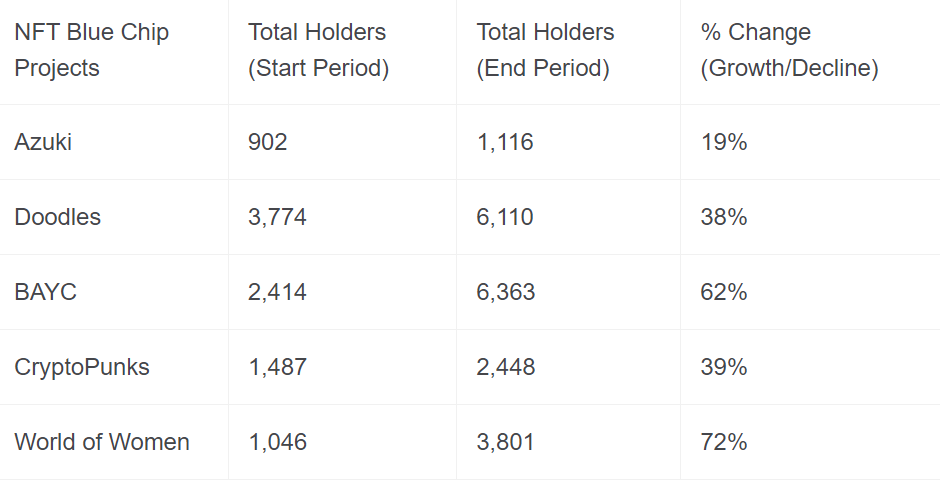Select Azuki end holders value 1,116
The height and width of the screenshot is (481, 940).
coord(505,142)
